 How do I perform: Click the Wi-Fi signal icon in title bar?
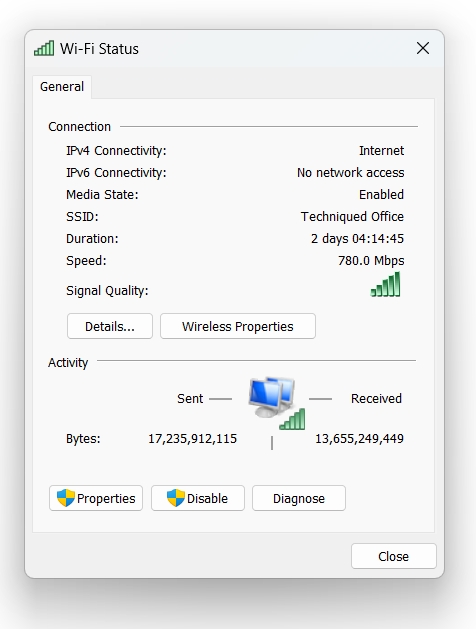click(44, 48)
